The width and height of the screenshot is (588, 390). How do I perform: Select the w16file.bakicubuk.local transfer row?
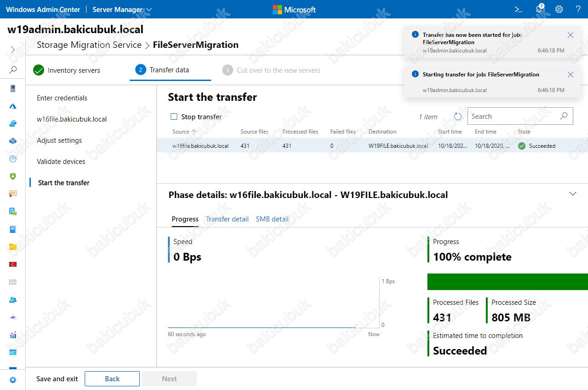point(372,146)
